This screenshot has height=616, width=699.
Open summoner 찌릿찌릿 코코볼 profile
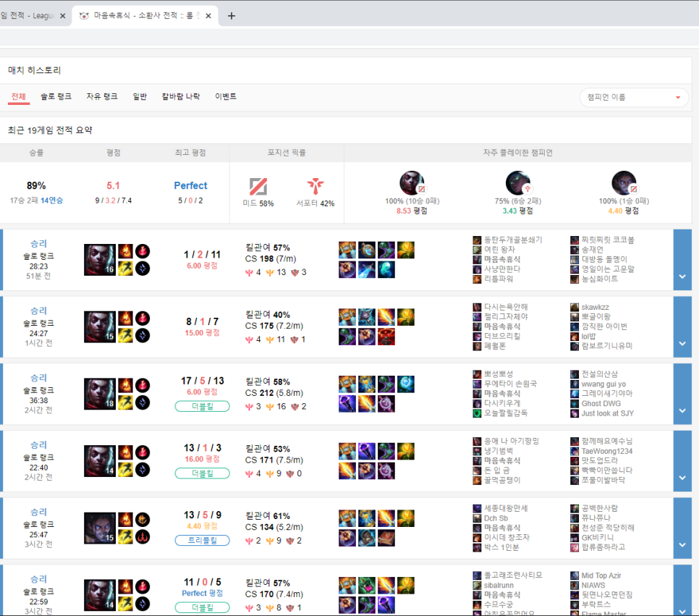pos(608,240)
